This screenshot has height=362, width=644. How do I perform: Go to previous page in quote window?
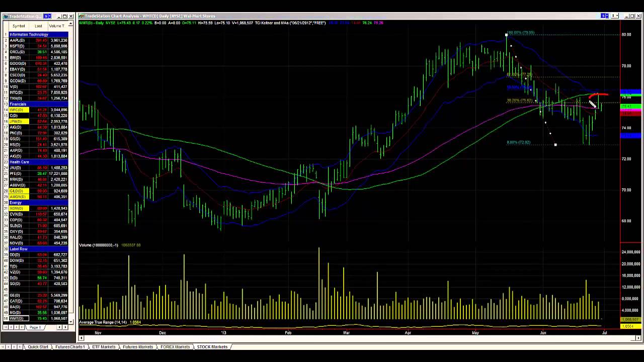click(11, 327)
